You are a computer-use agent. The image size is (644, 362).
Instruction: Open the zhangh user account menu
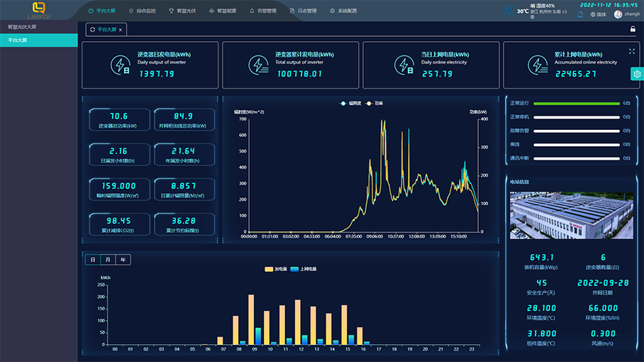coord(627,14)
